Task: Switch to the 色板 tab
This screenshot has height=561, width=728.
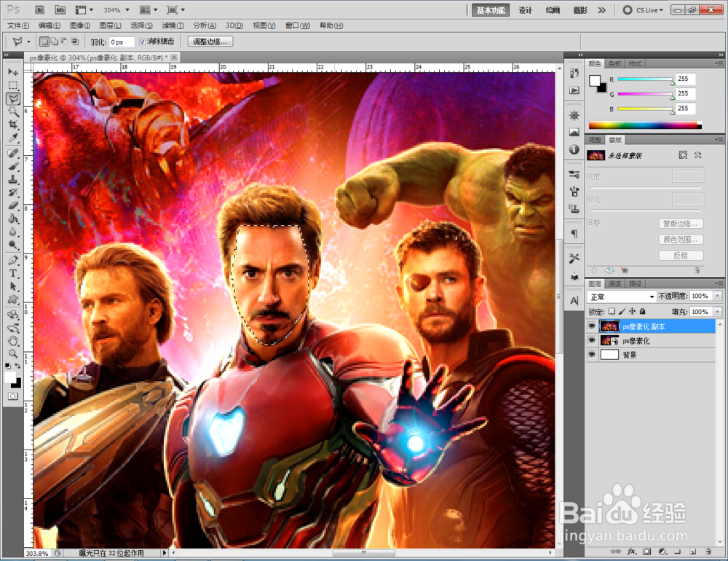Action: point(614,63)
